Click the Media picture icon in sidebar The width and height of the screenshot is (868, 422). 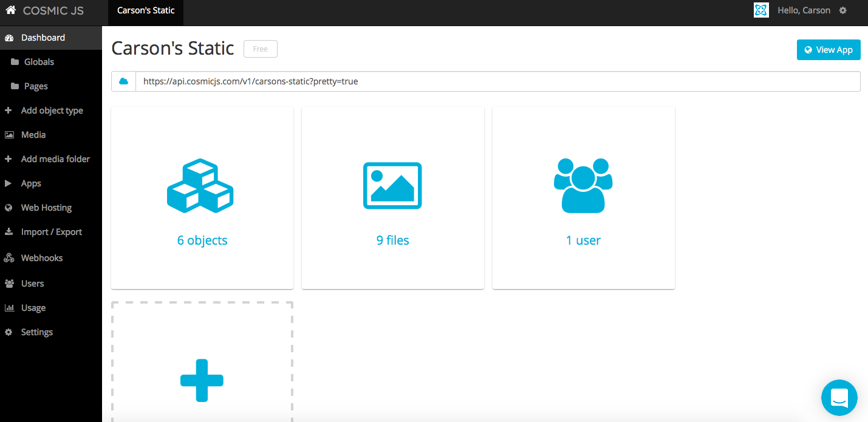9,135
